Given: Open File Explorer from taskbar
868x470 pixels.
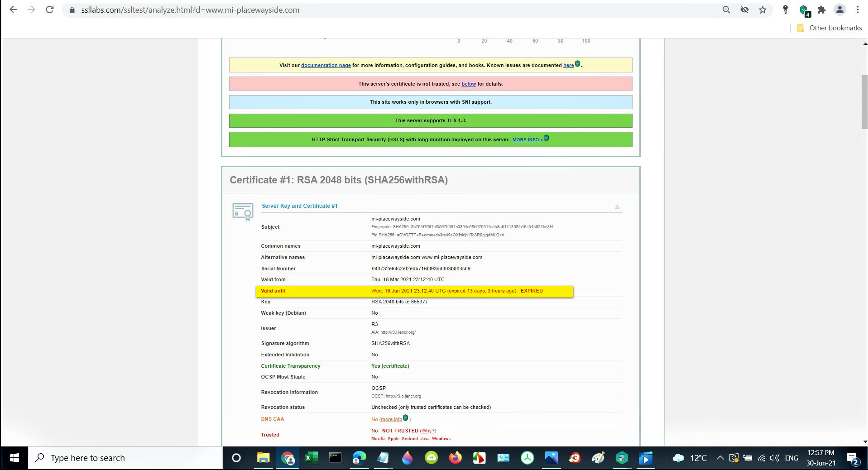Looking at the screenshot, I should (x=263, y=458).
